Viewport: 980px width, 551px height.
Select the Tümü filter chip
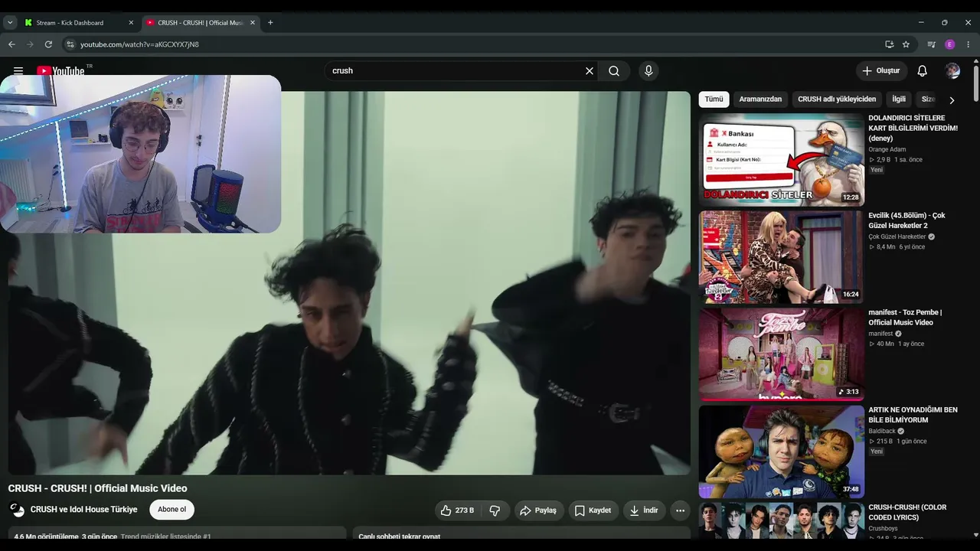point(714,99)
